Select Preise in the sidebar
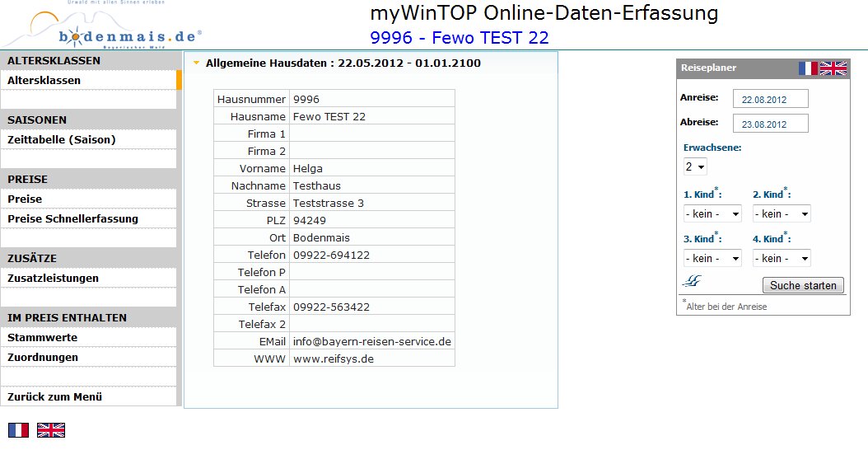 pos(89,199)
